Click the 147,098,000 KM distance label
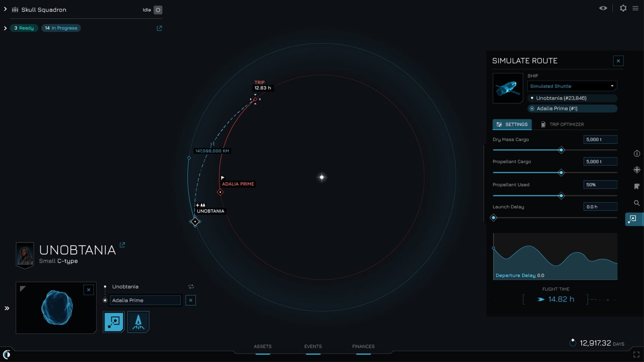This screenshot has width=644, height=362. [x=212, y=151]
